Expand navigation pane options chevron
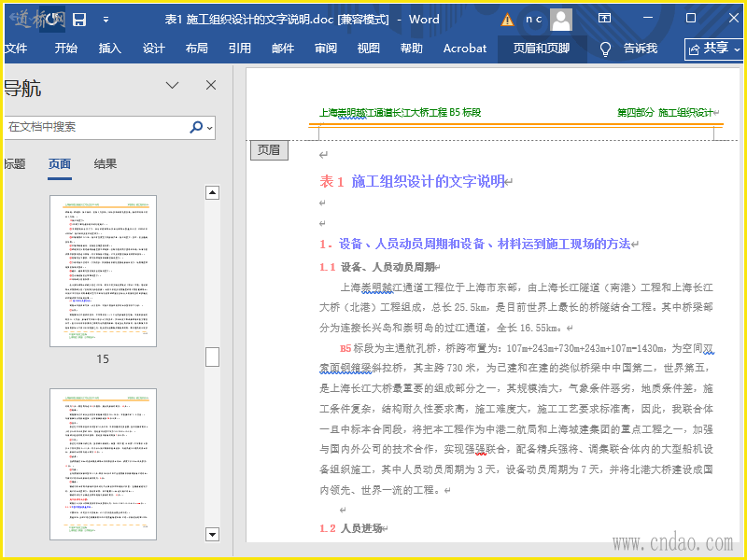This screenshot has width=747, height=560. click(x=173, y=86)
